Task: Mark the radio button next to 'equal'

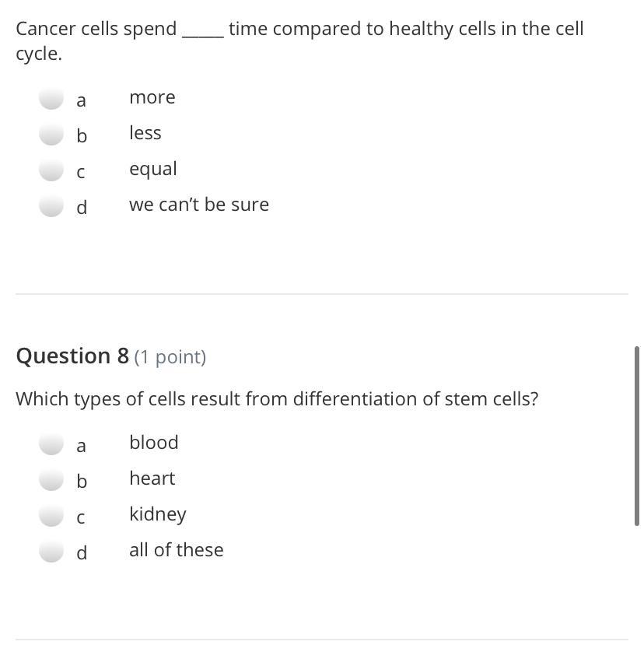Action: pyautogui.click(x=51, y=170)
